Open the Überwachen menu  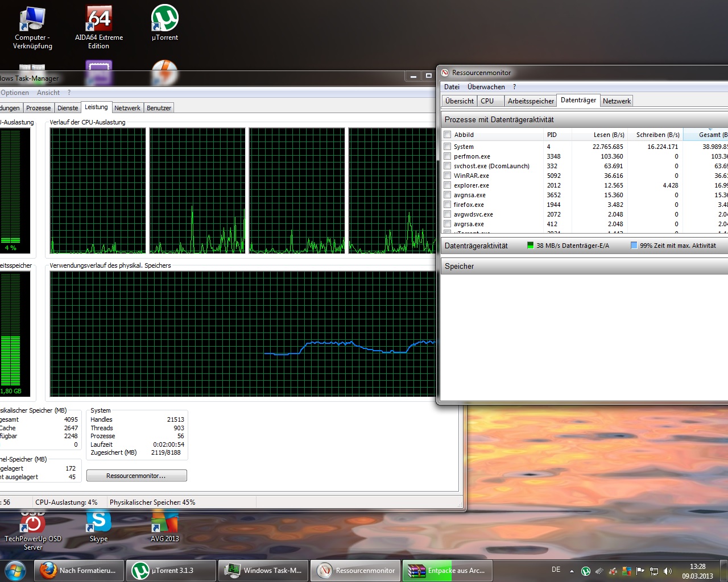[486, 87]
